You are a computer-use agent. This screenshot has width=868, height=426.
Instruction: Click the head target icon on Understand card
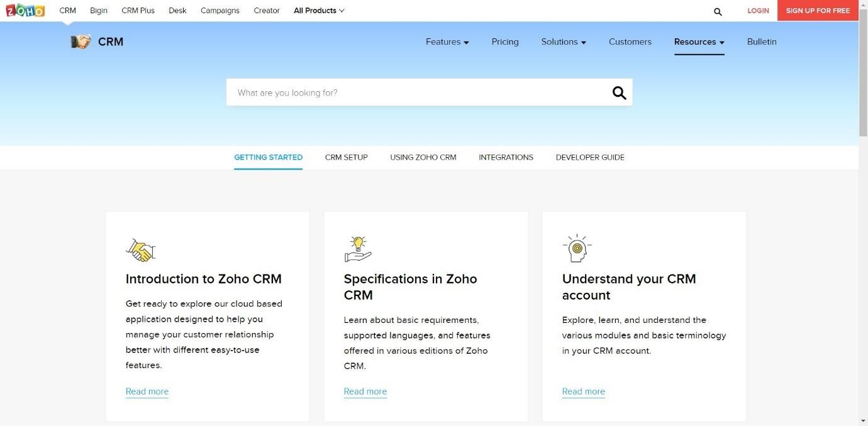coord(577,249)
